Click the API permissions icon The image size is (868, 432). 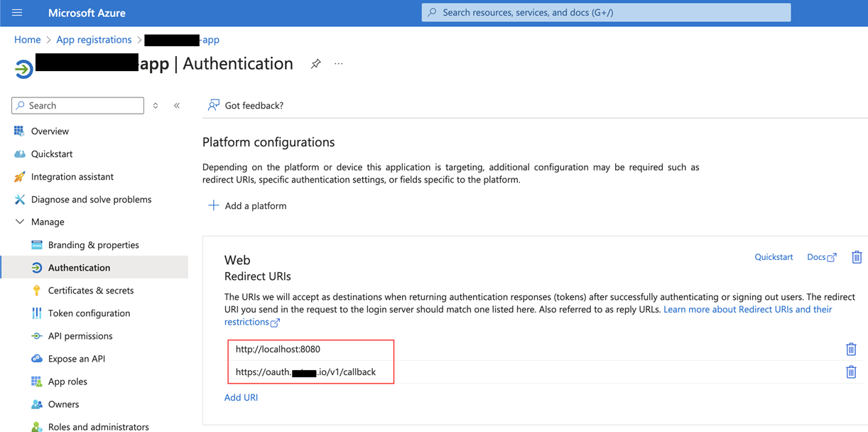pos(37,336)
